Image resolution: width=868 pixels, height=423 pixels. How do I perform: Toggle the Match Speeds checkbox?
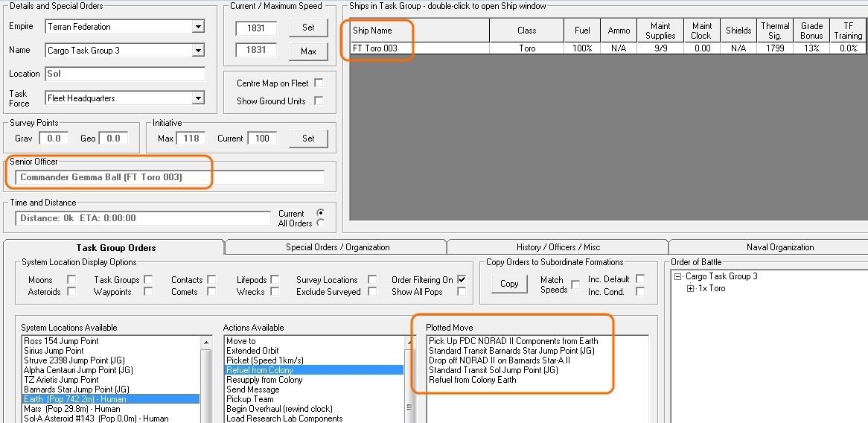coord(575,284)
